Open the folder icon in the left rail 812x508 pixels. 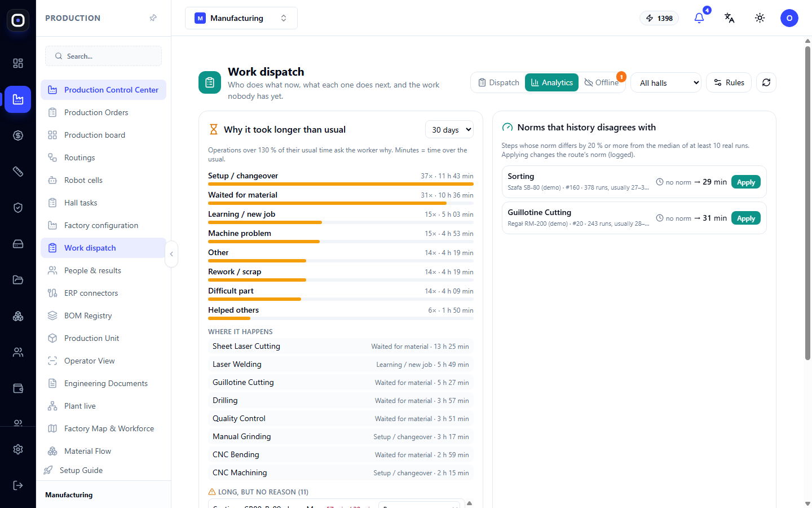[18, 280]
